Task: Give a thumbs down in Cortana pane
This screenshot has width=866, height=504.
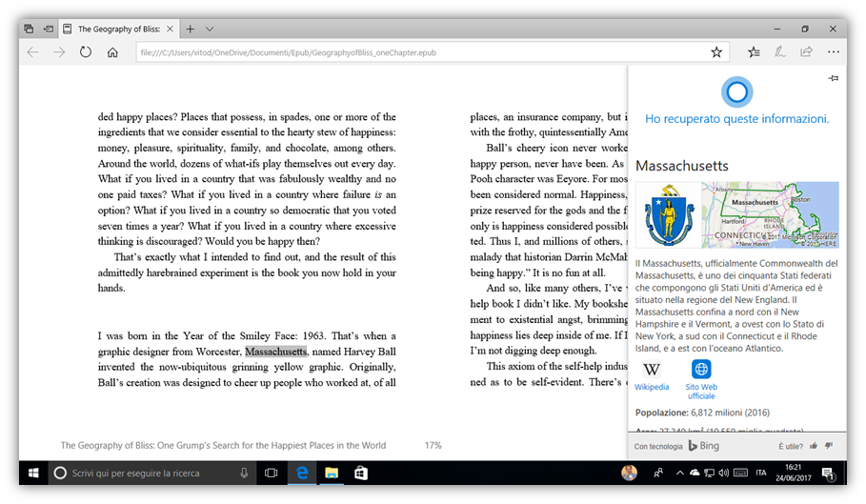Action: pyautogui.click(x=829, y=446)
